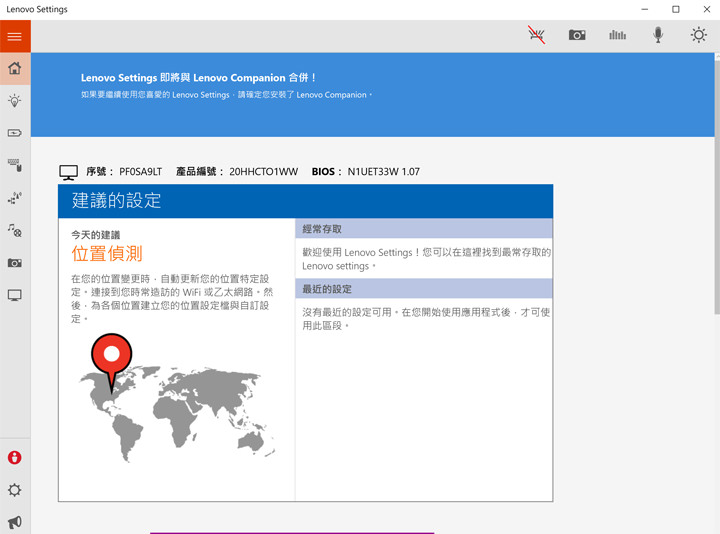Image resolution: width=720 pixels, height=534 pixels.
Task: Toggle the keyboard backlight off icon
Action: (x=537, y=35)
